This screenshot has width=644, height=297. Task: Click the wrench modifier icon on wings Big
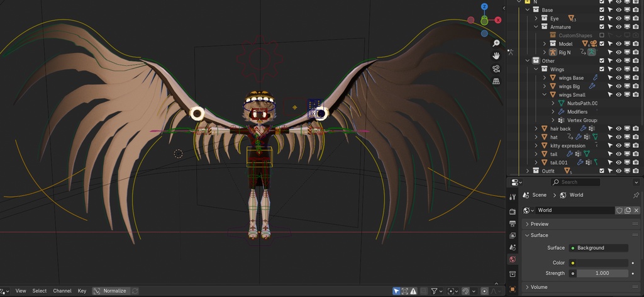pyautogui.click(x=592, y=86)
